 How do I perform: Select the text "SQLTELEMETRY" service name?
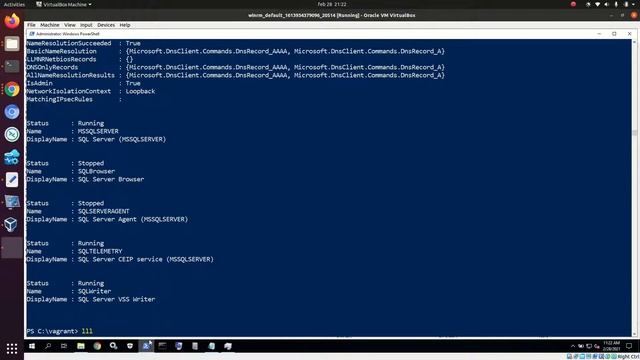pos(100,251)
